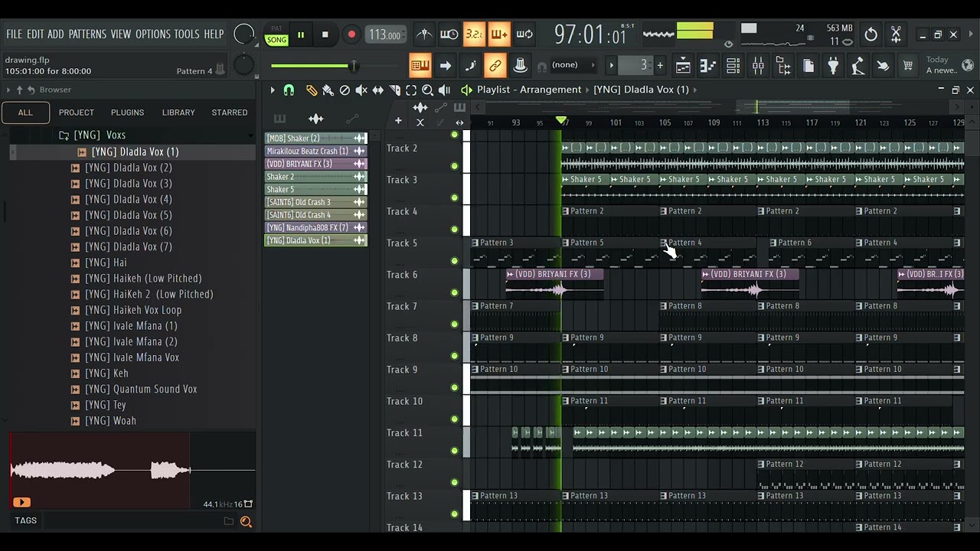Mute Track 2 with its green light
Image resolution: width=980 pixels, height=551 pixels.
click(x=455, y=166)
